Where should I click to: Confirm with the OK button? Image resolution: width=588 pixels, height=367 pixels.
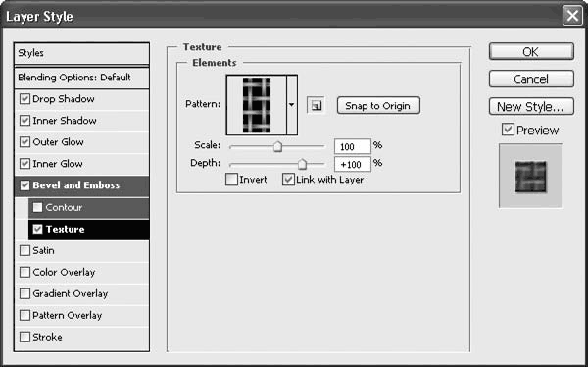(x=531, y=51)
